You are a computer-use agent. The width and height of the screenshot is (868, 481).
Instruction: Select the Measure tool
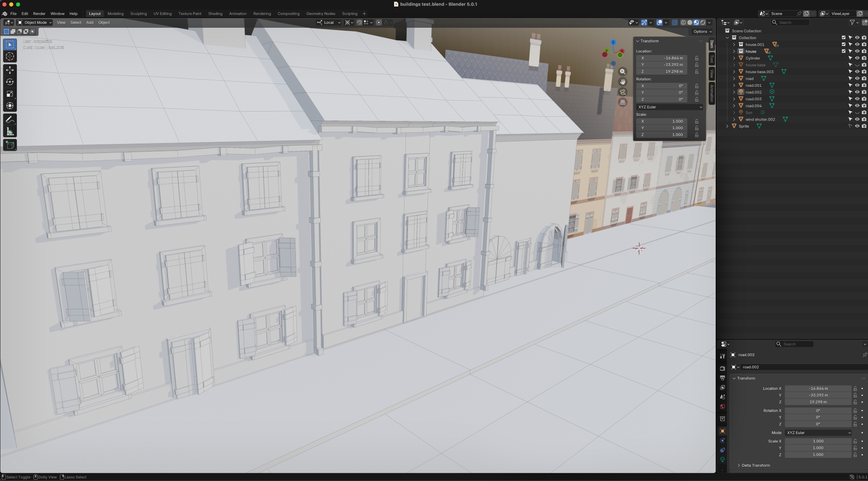point(10,131)
